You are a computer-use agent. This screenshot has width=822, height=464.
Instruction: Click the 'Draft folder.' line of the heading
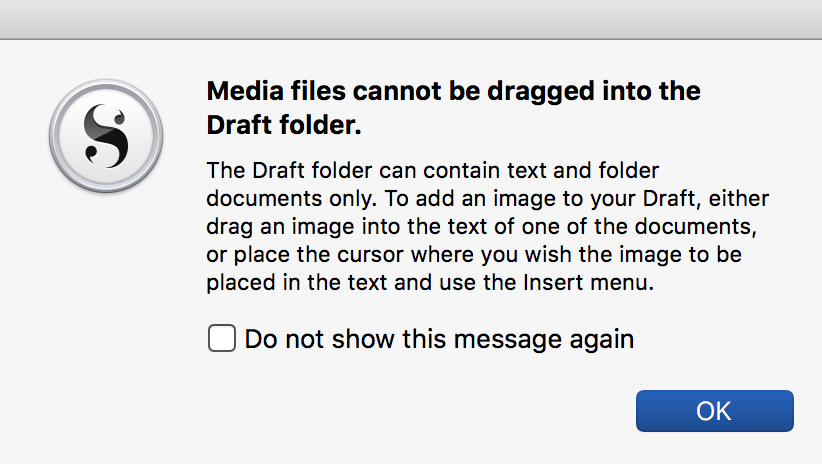(x=284, y=125)
